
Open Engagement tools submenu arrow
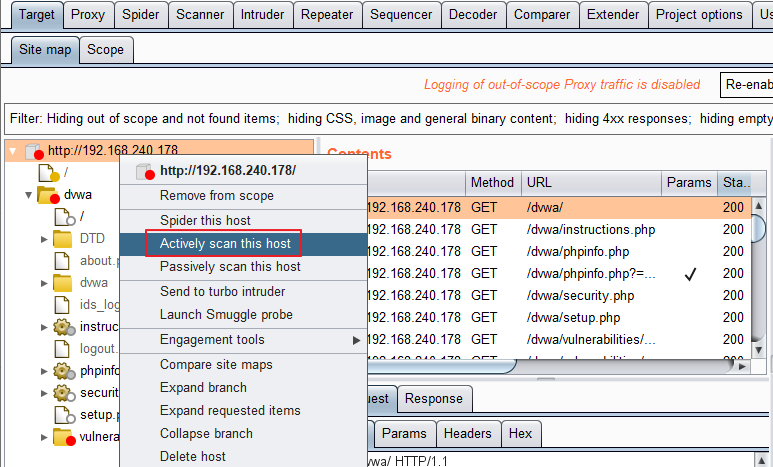point(356,340)
